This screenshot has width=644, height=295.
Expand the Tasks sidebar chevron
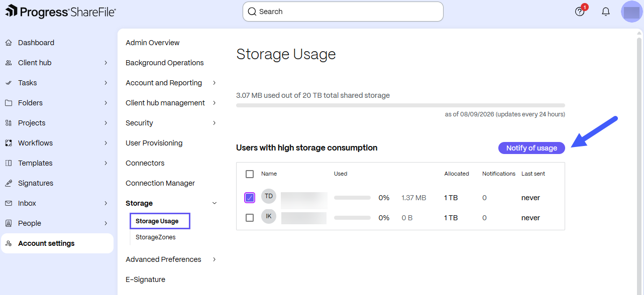pos(105,83)
